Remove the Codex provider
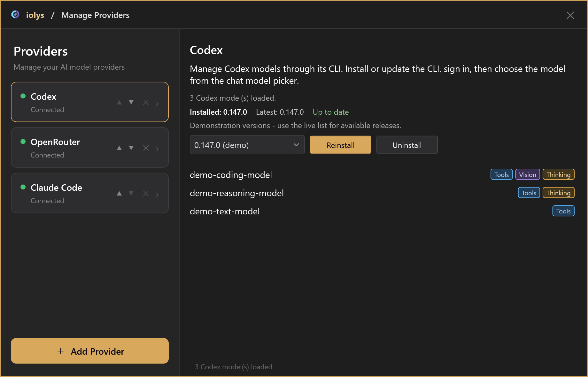The height and width of the screenshot is (377, 588). pyautogui.click(x=146, y=103)
